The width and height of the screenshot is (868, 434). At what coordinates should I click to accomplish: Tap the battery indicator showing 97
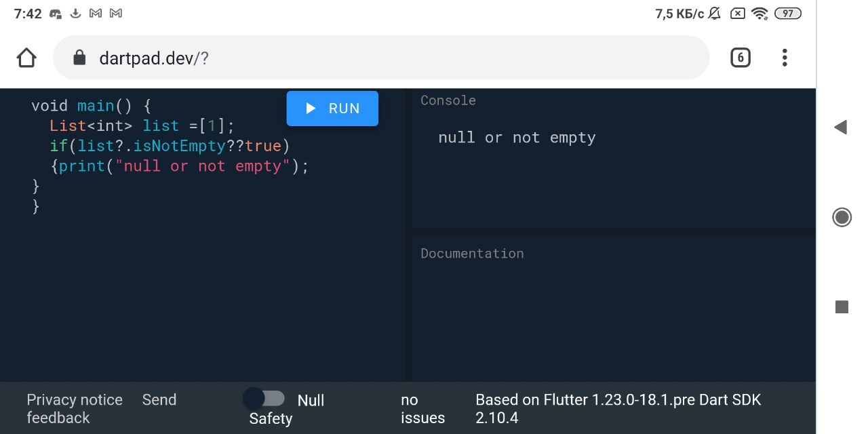788,14
